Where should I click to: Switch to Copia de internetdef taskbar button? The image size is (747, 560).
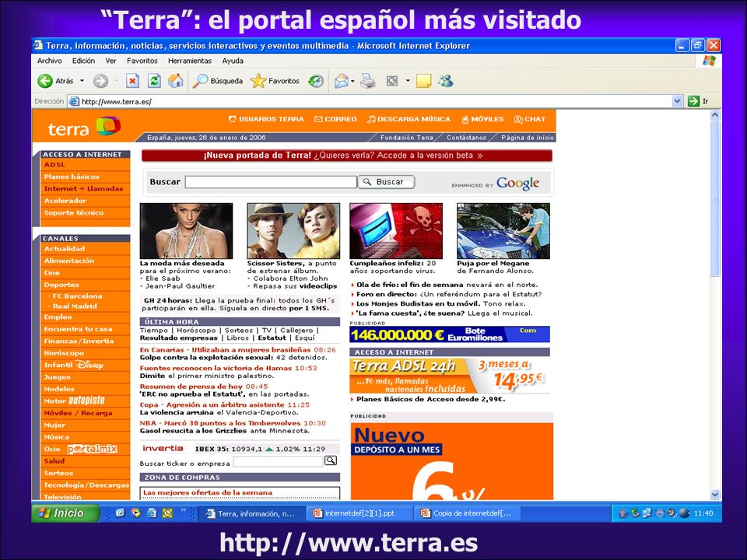coord(468,513)
